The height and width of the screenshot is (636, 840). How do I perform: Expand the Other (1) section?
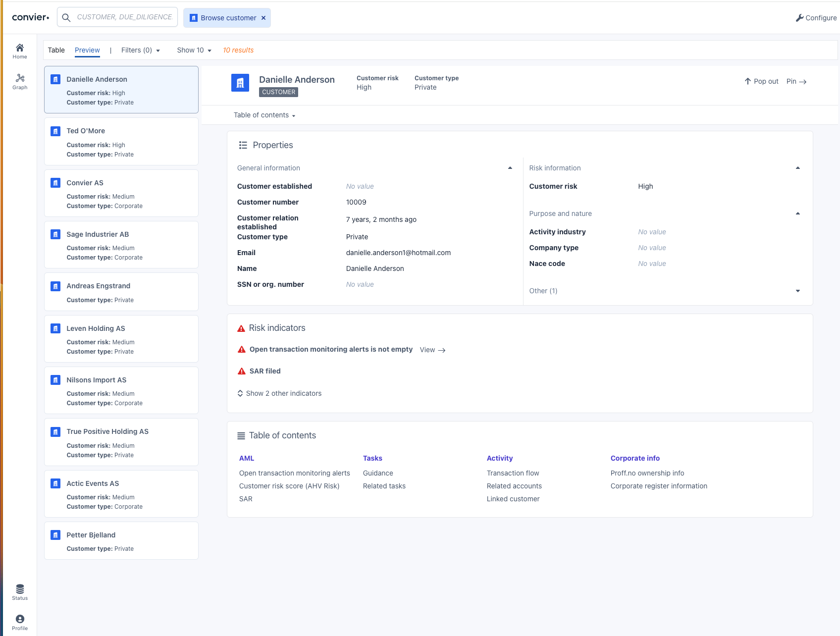coord(798,291)
